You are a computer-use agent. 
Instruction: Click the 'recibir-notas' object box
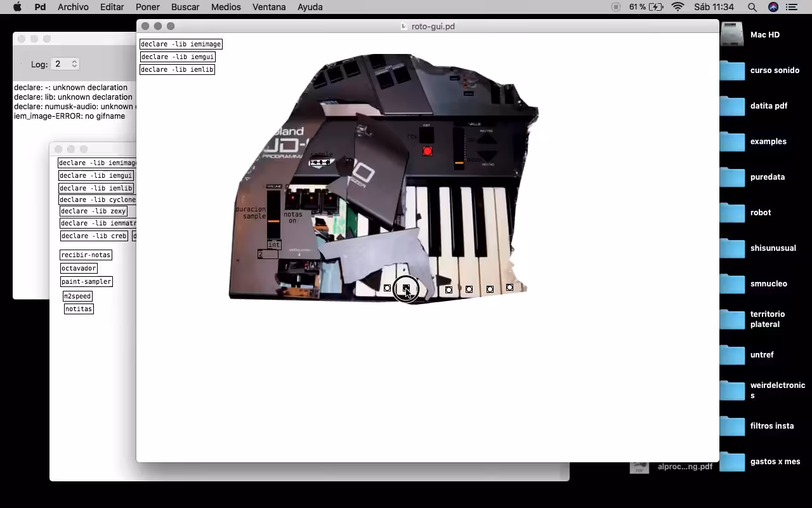86,255
